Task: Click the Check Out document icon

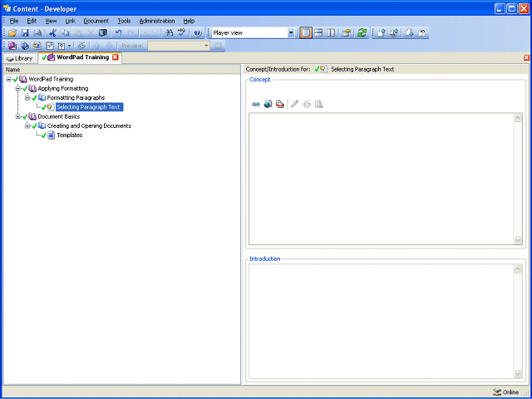Action: [x=410, y=33]
